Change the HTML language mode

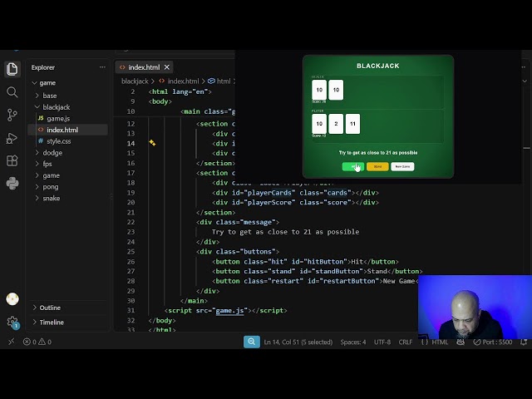click(440, 342)
